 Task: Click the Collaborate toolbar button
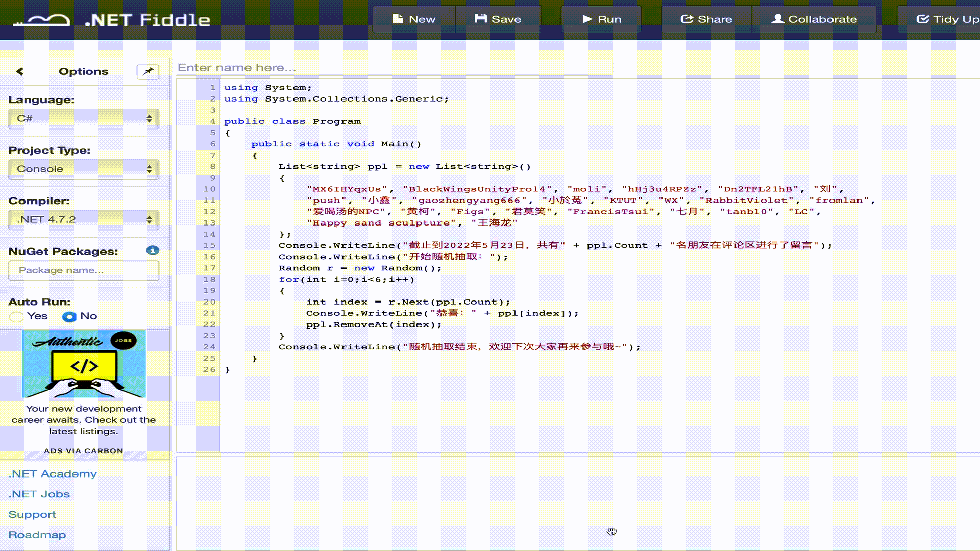click(814, 19)
